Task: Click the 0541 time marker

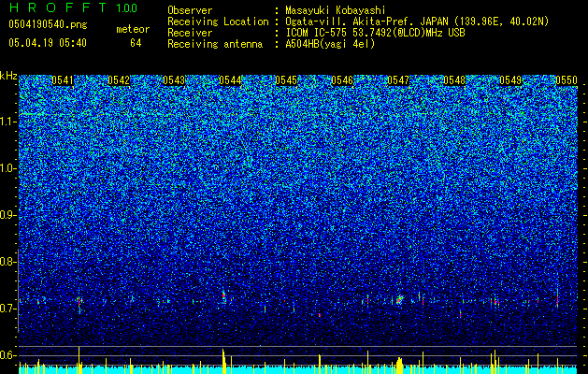Action: pyautogui.click(x=63, y=80)
